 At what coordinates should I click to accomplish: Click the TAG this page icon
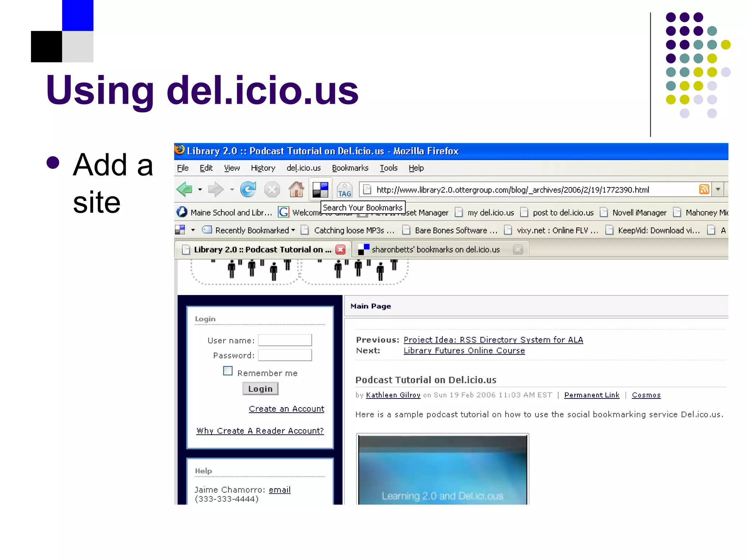344,190
